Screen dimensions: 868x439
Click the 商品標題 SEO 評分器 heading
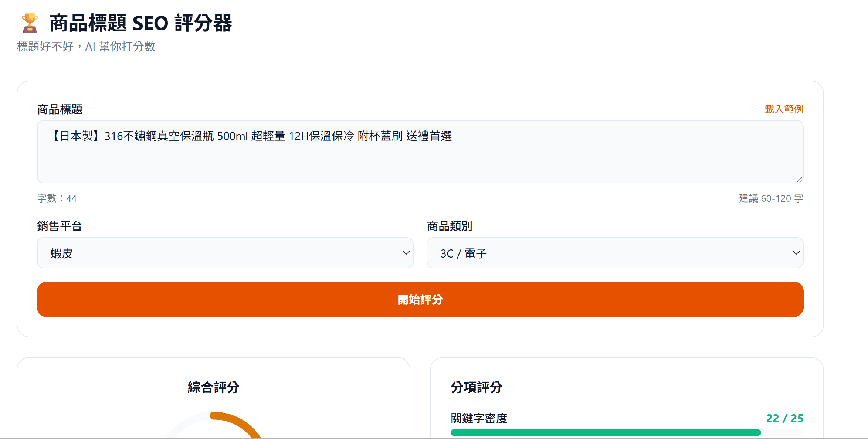coord(140,23)
